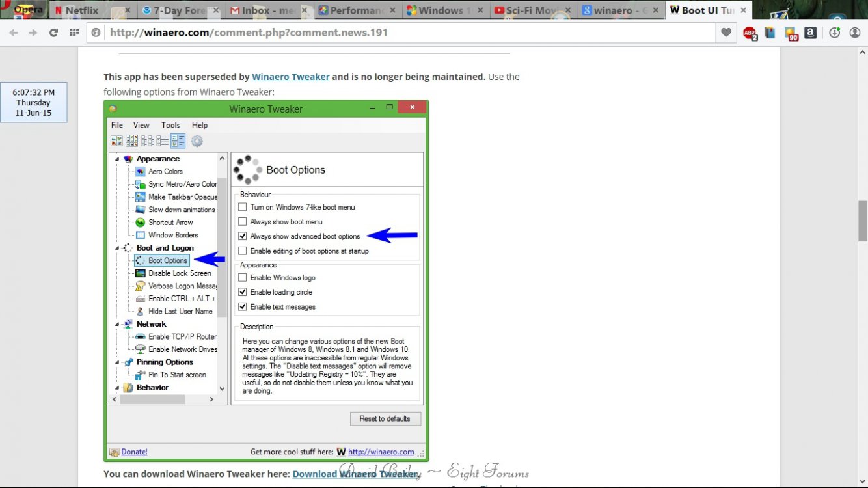868x488 pixels.
Task: Collapse the Boot and Logon category
Action: [117, 248]
